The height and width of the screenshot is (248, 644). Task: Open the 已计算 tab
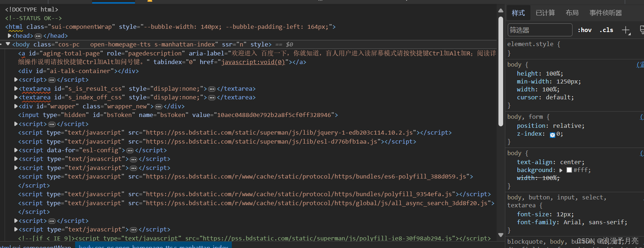click(545, 13)
